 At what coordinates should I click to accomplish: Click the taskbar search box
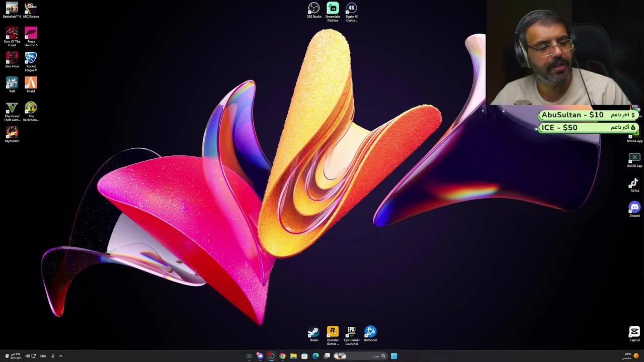click(361, 356)
